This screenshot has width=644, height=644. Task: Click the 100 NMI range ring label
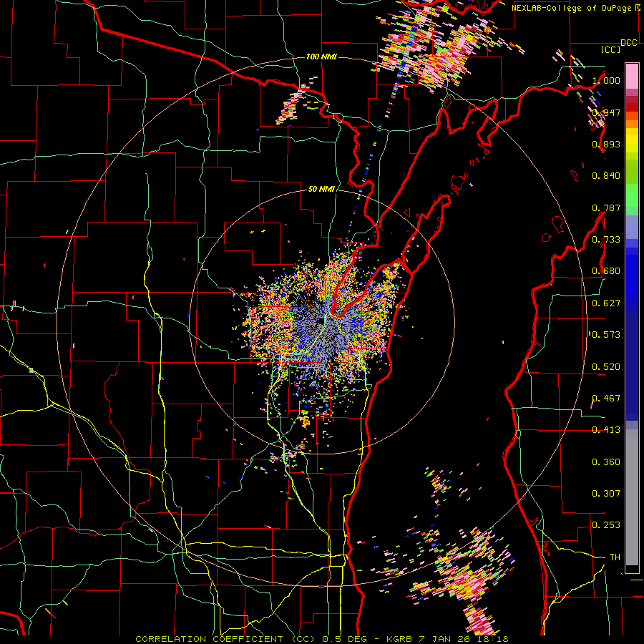pyautogui.click(x=321, y=57)
